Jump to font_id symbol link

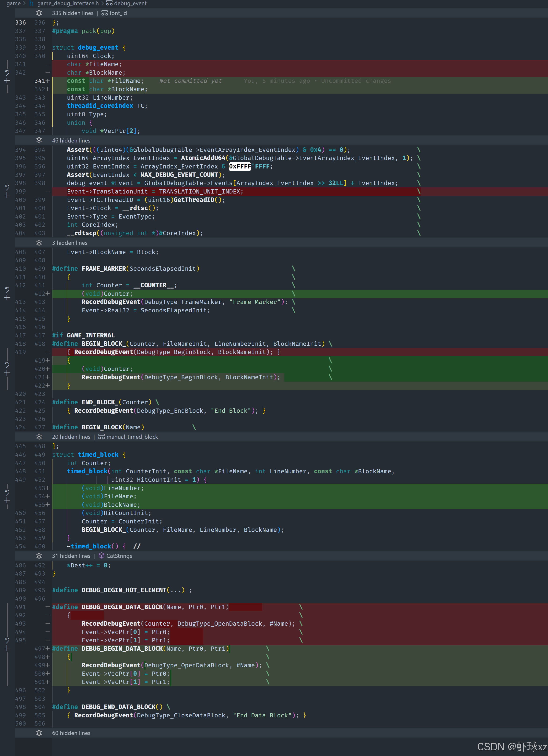click(x=118, y=13)
